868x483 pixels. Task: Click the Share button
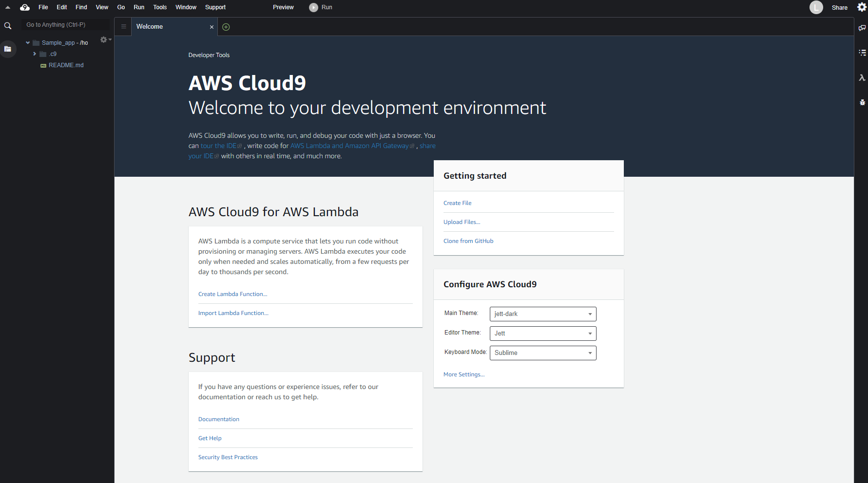pos(839,7)
